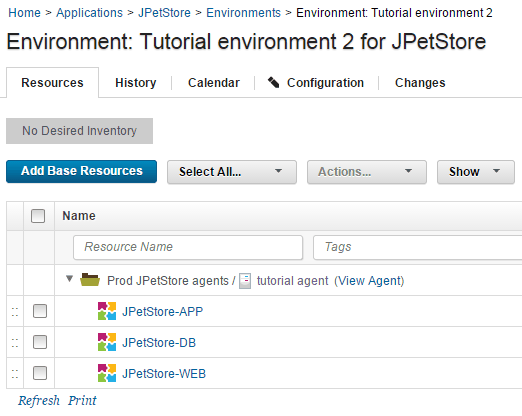Click the JPetStore-DB component puzzle icon
Viewport: 522px width, 416px height.
(x=107, y=342)
